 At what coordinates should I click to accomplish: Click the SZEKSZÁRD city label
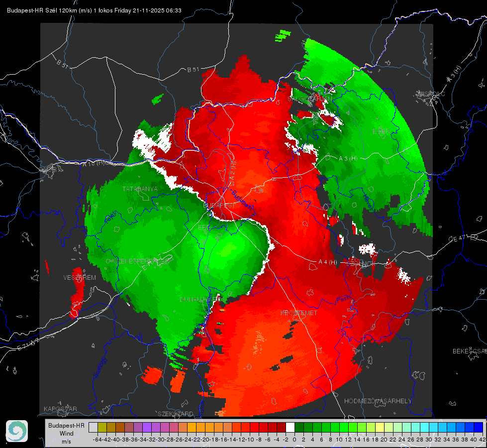(x=176, y=414)
